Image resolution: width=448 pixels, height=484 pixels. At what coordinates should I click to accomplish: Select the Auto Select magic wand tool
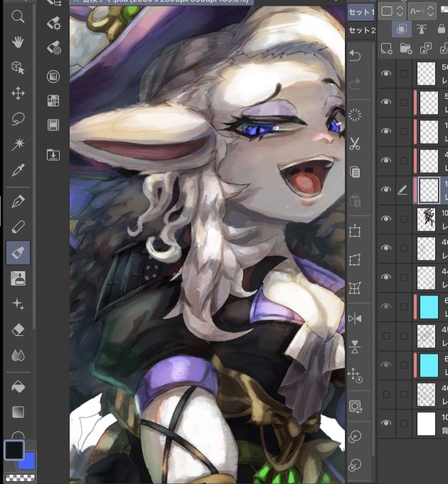pos(18,144)
